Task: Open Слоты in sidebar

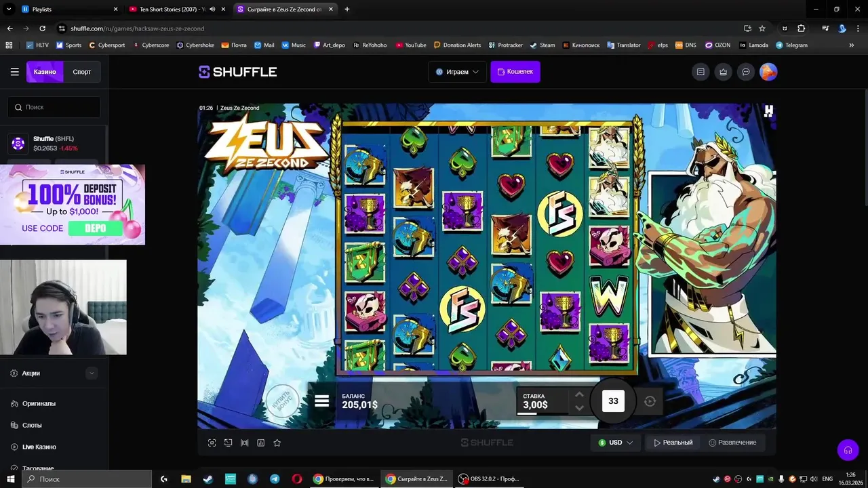Action: click(x=32, y=425)
